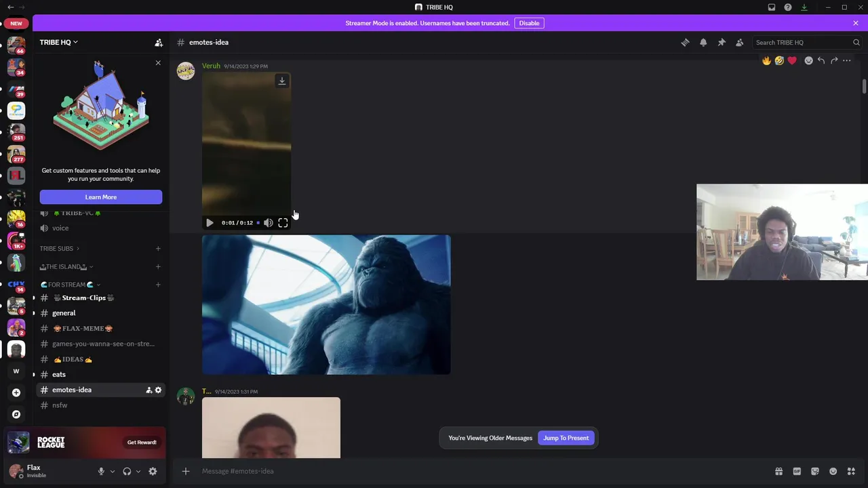868x488 pixels.
Task: Dismiss the Streamer Mode banner
Action: 856,23
